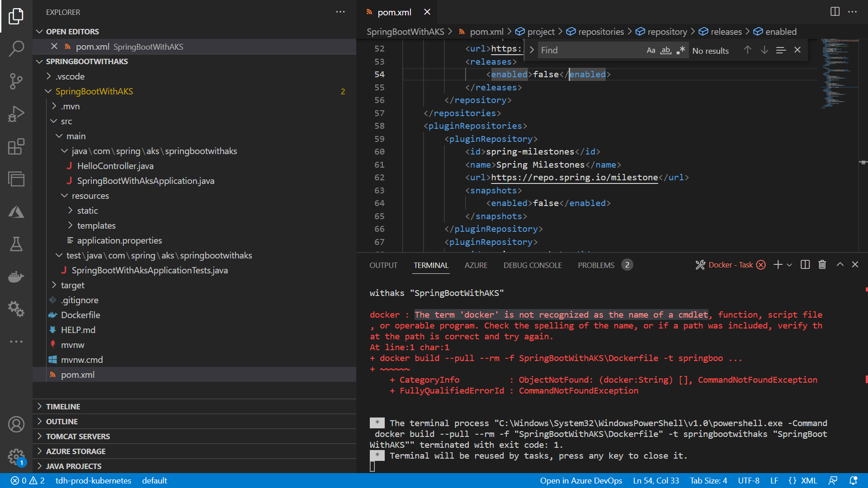Click the editor minimap preview
The width and height of the screenshot is (868, 488).
840,75
